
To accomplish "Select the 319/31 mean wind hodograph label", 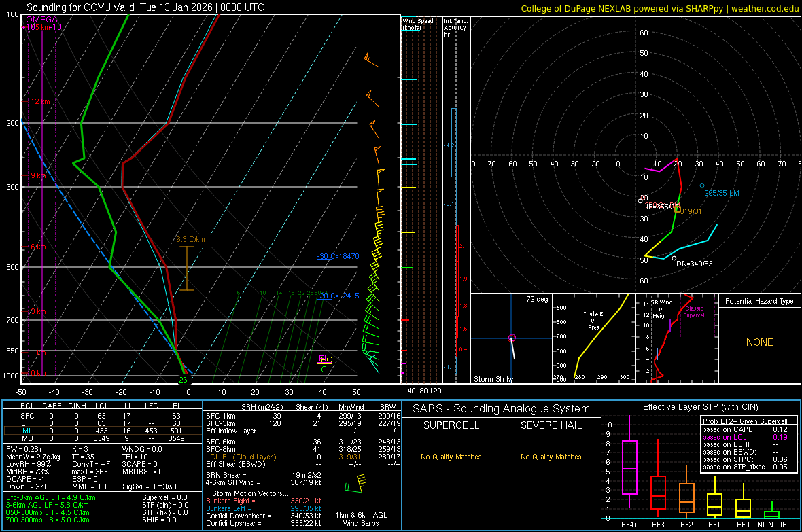I will (x=691, y=211).
